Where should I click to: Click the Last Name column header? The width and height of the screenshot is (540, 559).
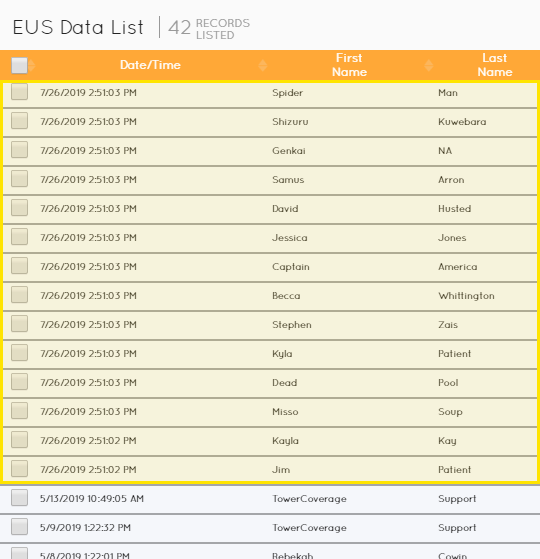495,65
